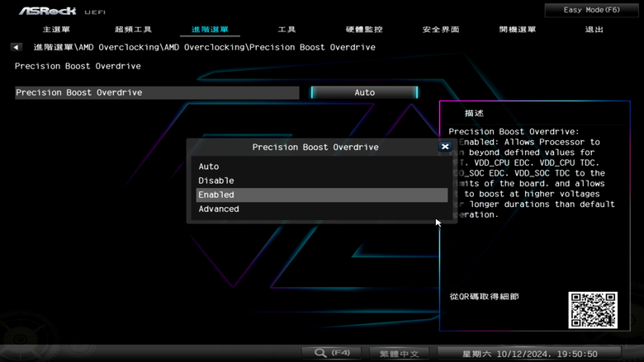Click the popup title Precision Boost Overdrive

315,147
